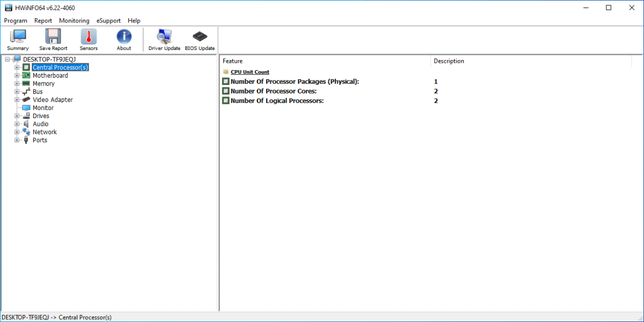The image size is (644, 322).
Task: Select the Motherboard icon in the tree
Action: pyautogui.click(x=26, y=76)
